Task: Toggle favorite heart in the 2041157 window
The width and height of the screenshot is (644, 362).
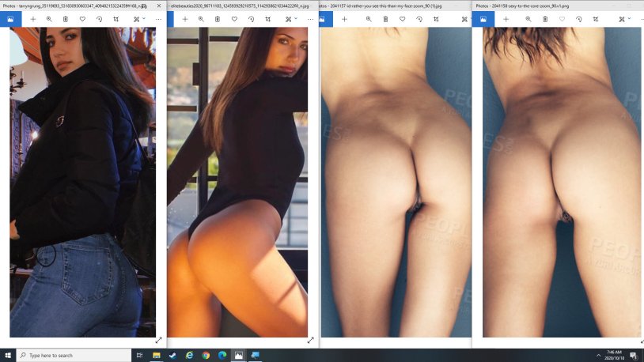Action: (x=402, y=19)
